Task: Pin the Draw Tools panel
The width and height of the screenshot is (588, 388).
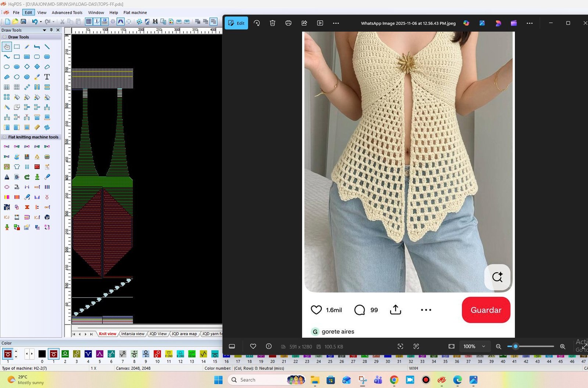Action: pyautogui.click(x=51, y=30)
